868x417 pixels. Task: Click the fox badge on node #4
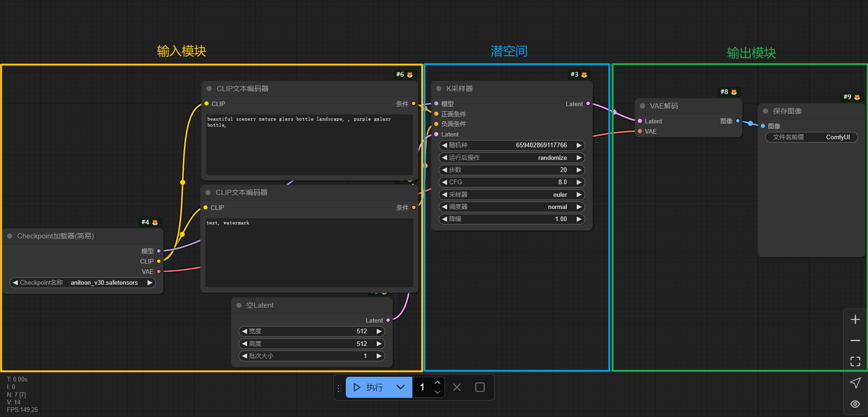click(x=155, y=223)
